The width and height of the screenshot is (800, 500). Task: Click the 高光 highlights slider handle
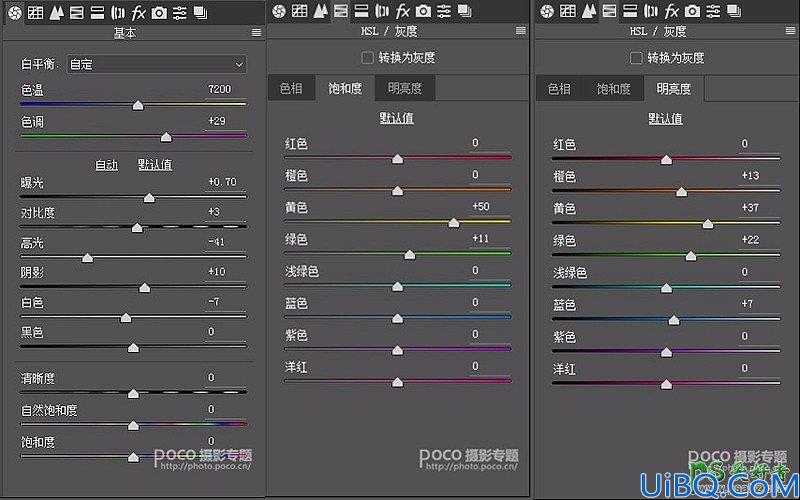pos(88,258)
